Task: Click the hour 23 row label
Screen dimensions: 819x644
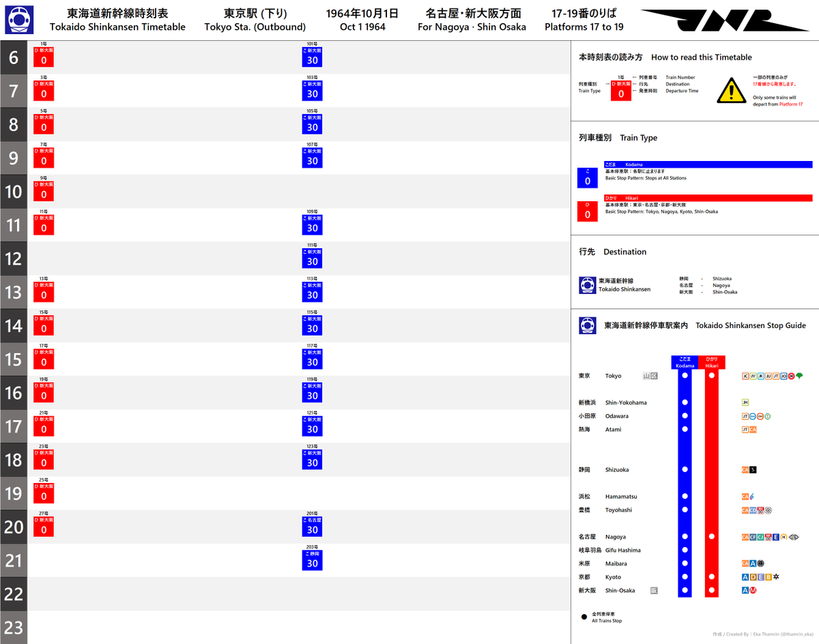Action: pos(14,628)
